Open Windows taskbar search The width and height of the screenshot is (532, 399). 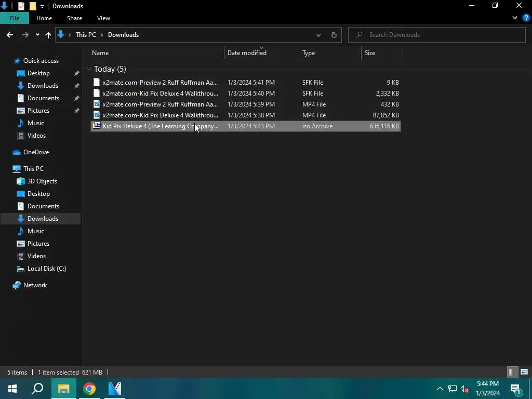pyautogui.click(x=37, y=389)
